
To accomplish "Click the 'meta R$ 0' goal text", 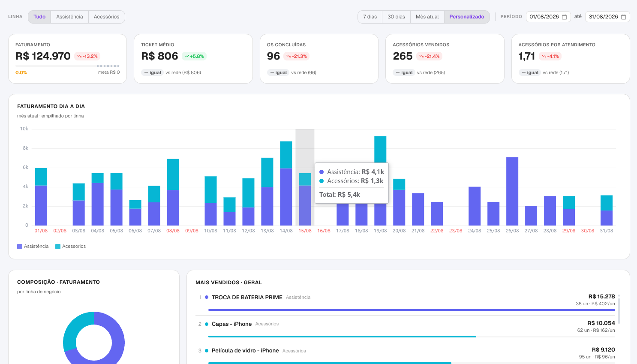I will pyautogui.click(x=109, y=72).
